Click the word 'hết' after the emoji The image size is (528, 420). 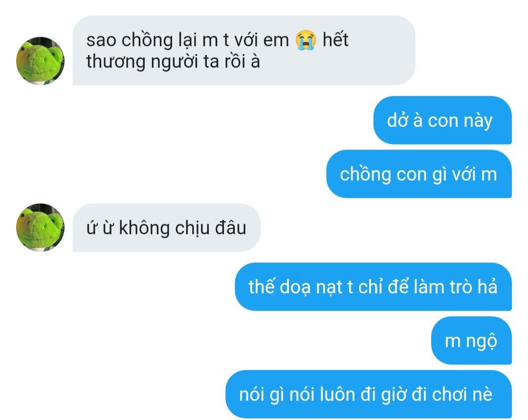pos(335,40)
